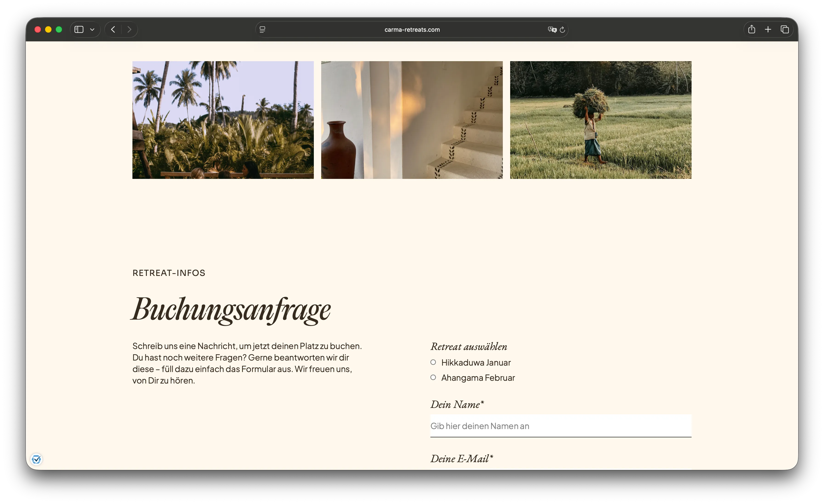Screen dimensions: 824x504
Task: Go back to the previous page
Action: (113, 29)
